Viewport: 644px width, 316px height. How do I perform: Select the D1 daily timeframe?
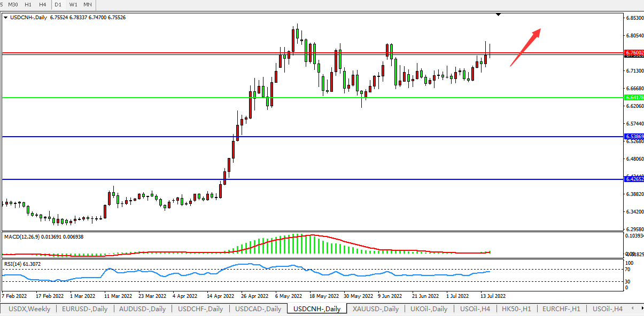[58, 5]
